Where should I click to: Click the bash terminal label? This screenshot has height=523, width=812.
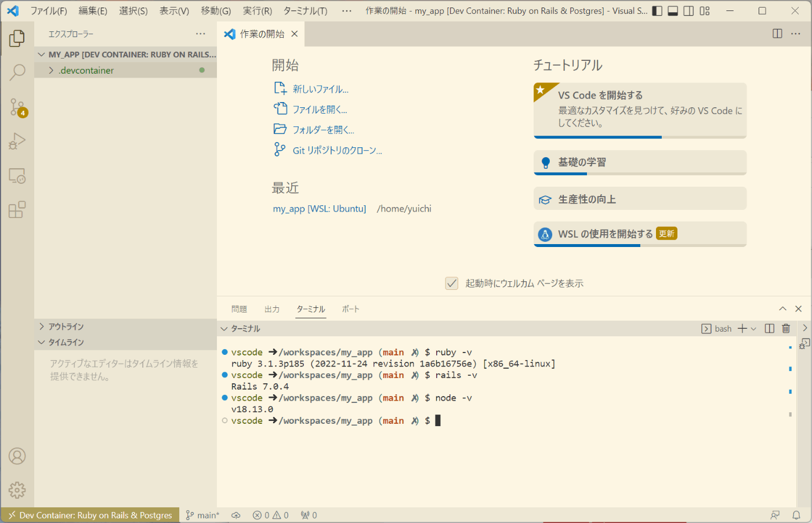pyautogui.click(x=717, y=329)
